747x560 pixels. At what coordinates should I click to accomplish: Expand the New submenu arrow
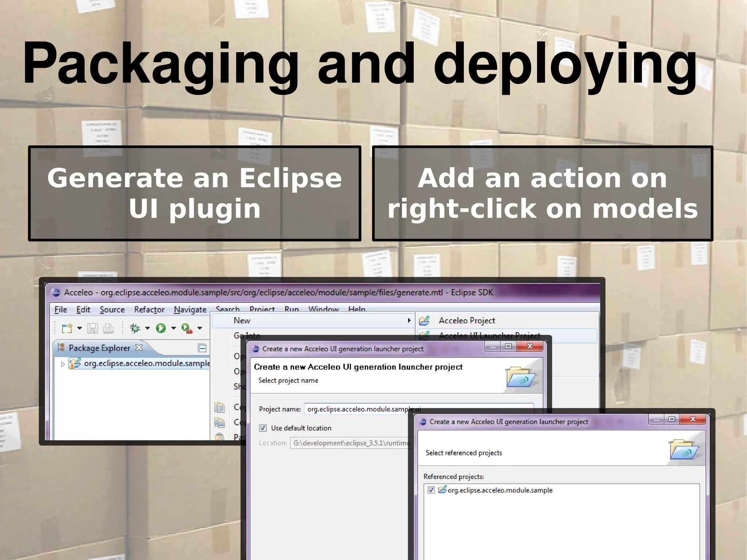pyautogui.click(x=409, y=320)
